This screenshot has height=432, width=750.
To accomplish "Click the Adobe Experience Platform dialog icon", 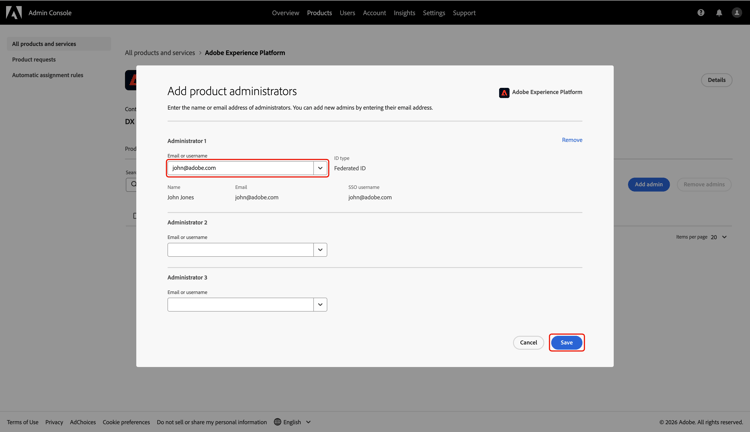I will pos(504,92).
